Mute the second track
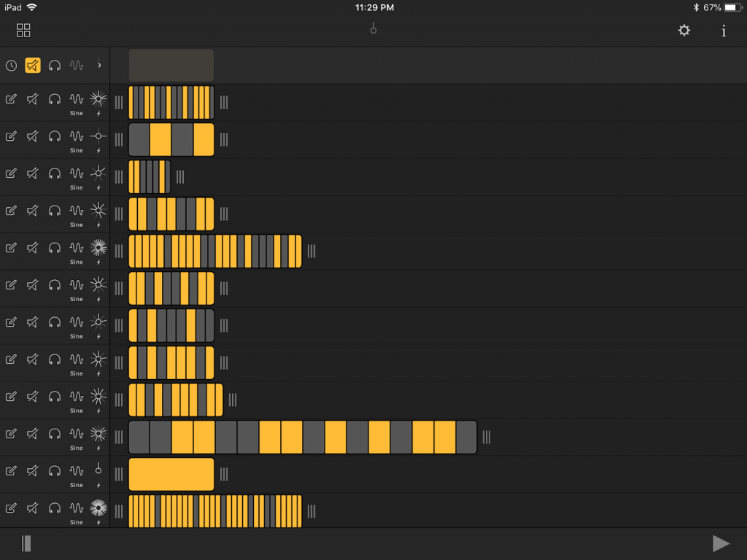The width and height of the screenshot is (747, 560). pyautogui.click(x=32, y=136)
